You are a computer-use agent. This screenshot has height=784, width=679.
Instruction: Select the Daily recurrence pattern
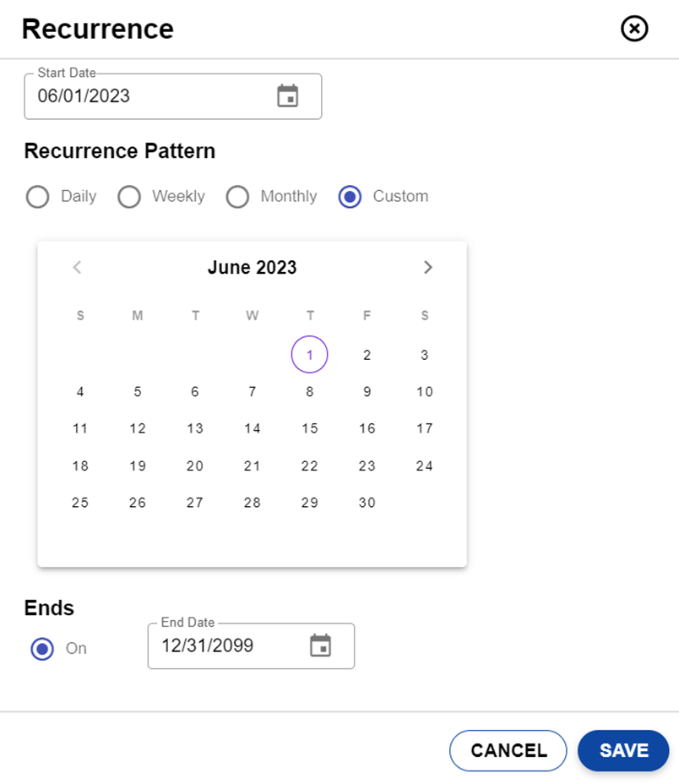pyautogui.click(x=38, y=197)
